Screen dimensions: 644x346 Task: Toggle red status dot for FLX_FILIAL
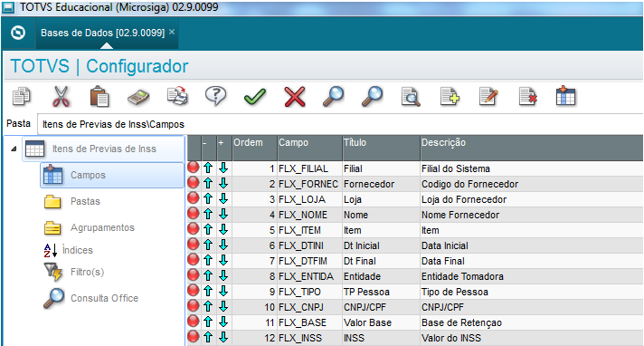tap(194, 168)
